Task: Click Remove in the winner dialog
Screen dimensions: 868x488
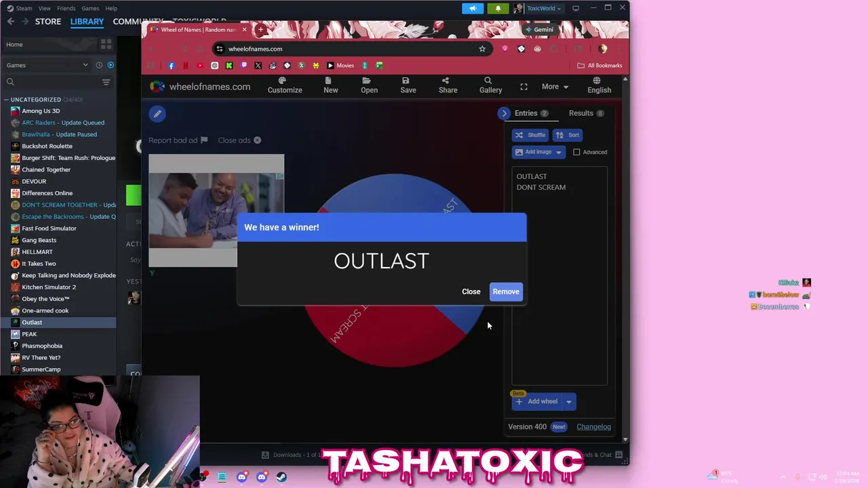Action: [506, 291]
